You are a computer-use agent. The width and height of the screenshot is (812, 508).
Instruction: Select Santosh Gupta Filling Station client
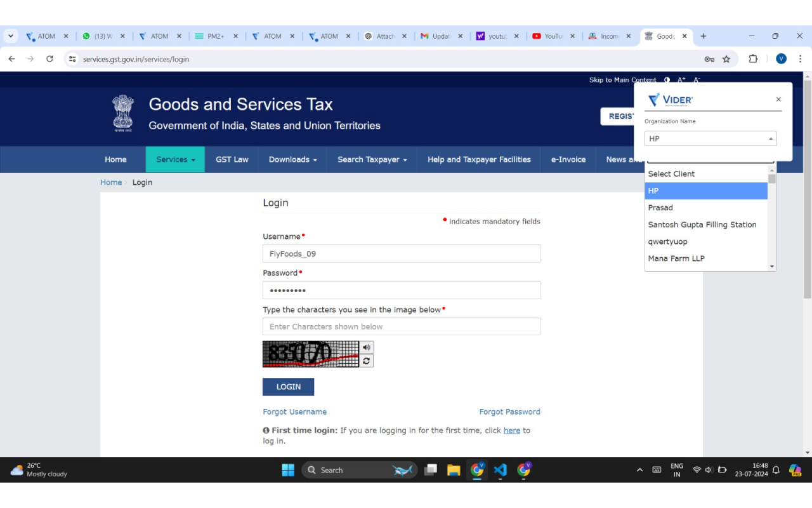[x=706, y=225]
